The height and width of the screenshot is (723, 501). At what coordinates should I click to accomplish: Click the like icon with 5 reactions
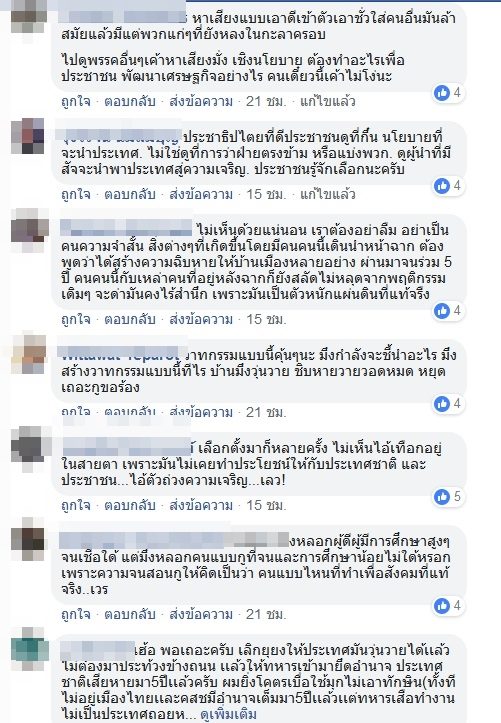tap(442, 497)
